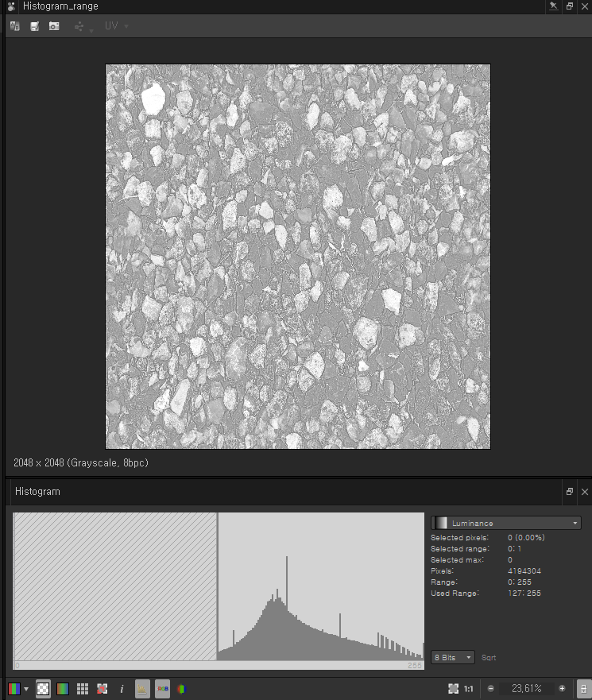Click the Selected pixels value '0 (0.00%)'
This screenshot has width=592, height=700.
[x=526, y=537]
